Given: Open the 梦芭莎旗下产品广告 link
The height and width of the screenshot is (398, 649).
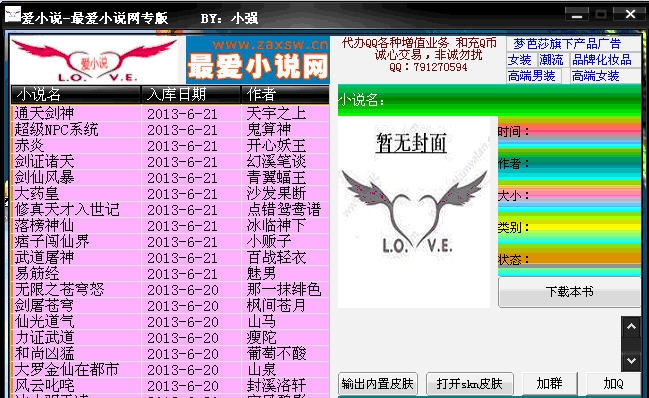Looking at the screenshot, I should (x=567, y=43).
